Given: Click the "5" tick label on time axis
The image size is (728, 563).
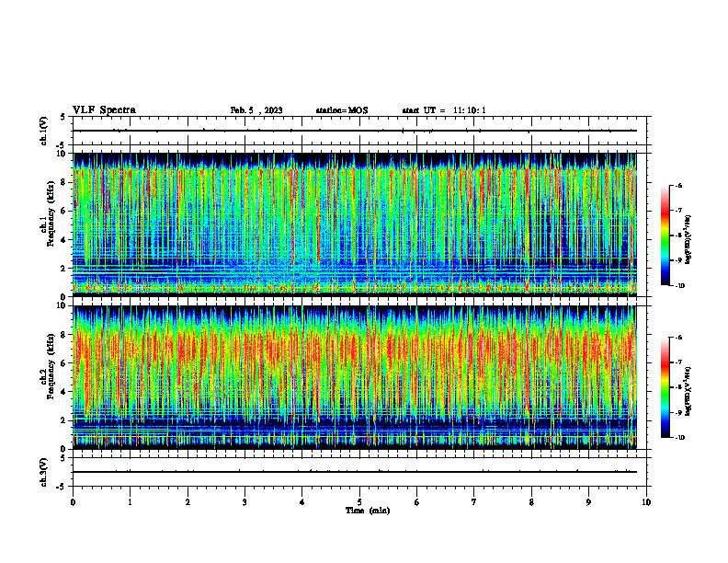Looking at the screenshot, I should point(359,502).
